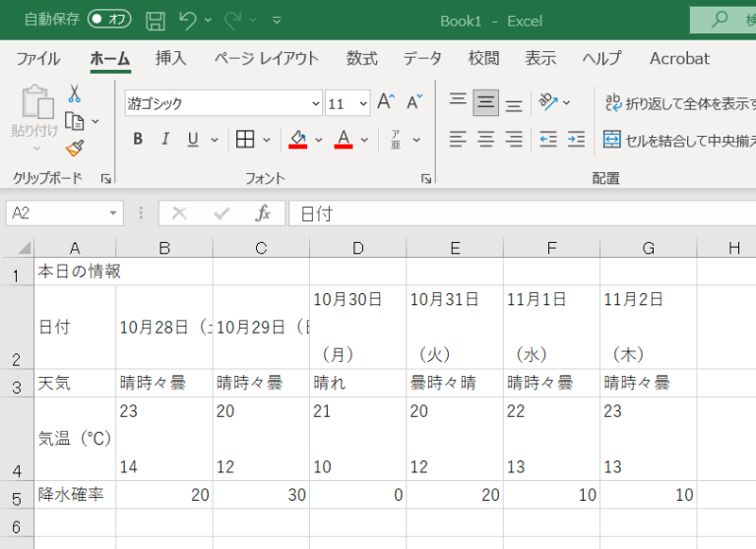Viewport: 756px width, 549px height.
Task: Click the Undo arrow icon
Action: pos(188,20)
